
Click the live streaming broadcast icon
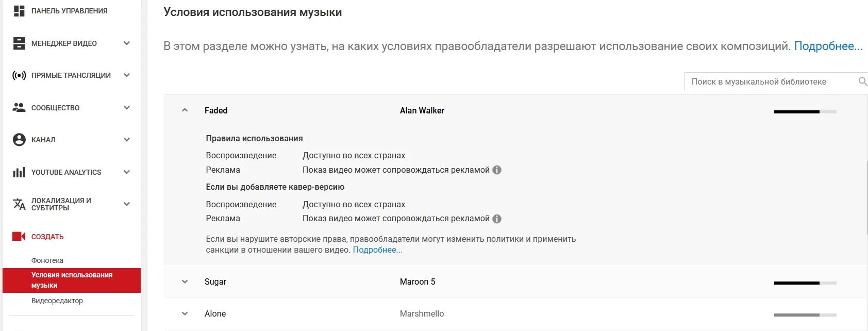[x=19, y=76]
